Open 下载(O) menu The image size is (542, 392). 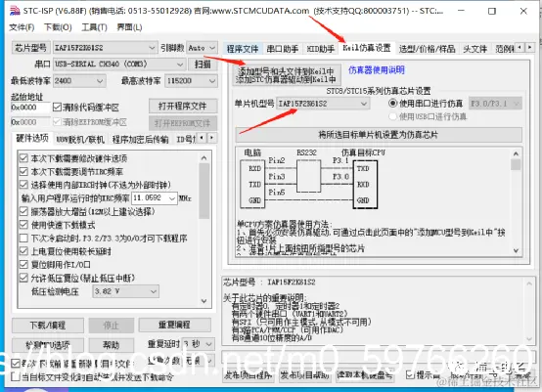click(58, 27)
